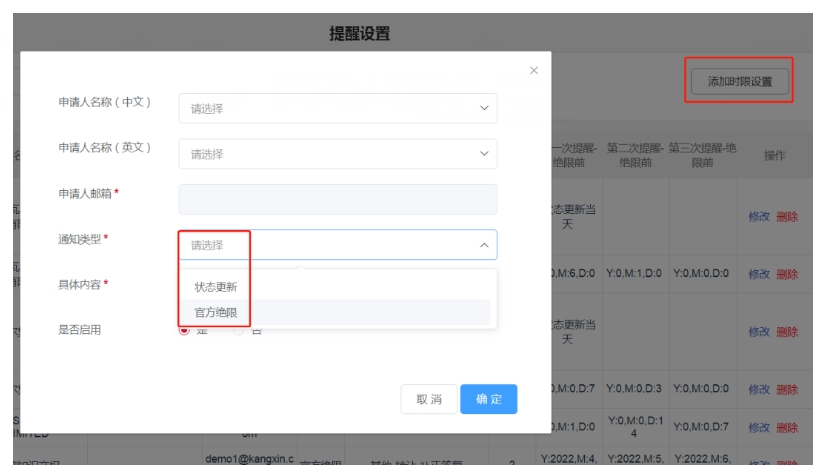The image size is (820, 472).
Task: Click 修改 in the Y:0,M:0,D:14 row
Action: coord(759,427)
